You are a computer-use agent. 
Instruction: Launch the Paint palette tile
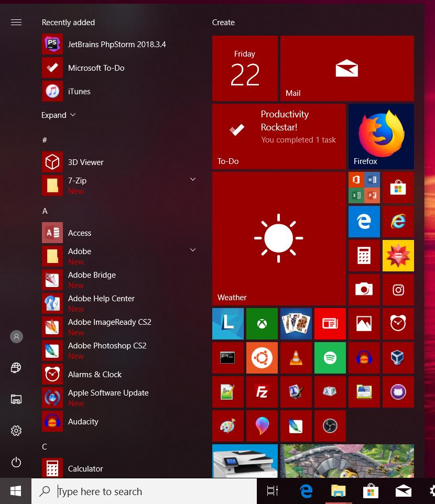click(227, 426)
